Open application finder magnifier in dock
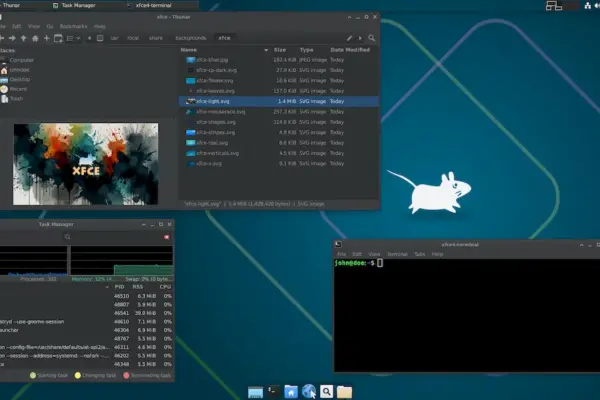 326,392
